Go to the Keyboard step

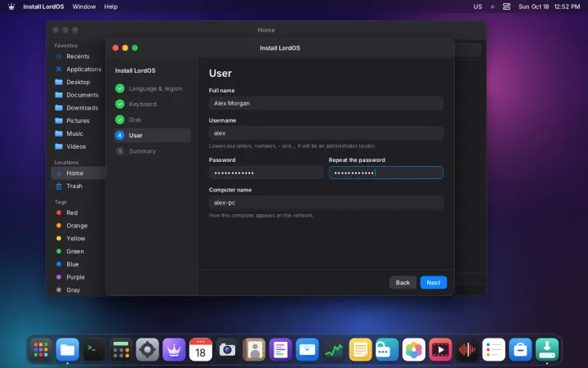pyautogui.click(x=152, y=104)
